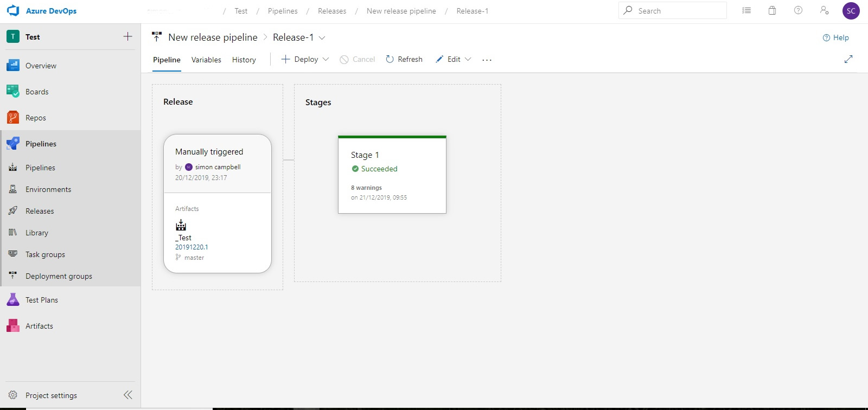Open the SC account avatar
Image resolution: width=868 pixels, height=410 pixels.
pos(851,11)
